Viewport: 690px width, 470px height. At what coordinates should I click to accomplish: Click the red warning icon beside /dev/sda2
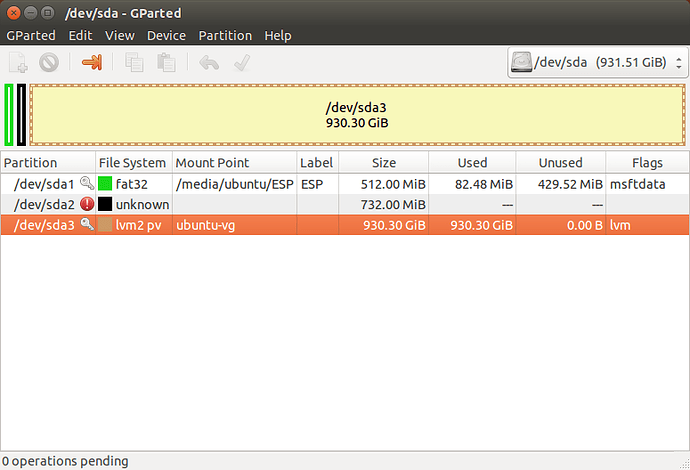87,204
